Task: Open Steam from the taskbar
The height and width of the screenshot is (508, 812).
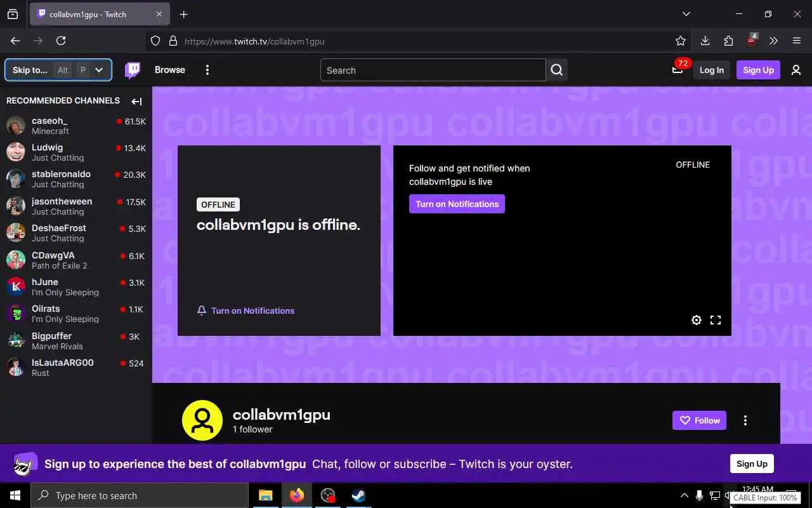Action: point(358,495)
